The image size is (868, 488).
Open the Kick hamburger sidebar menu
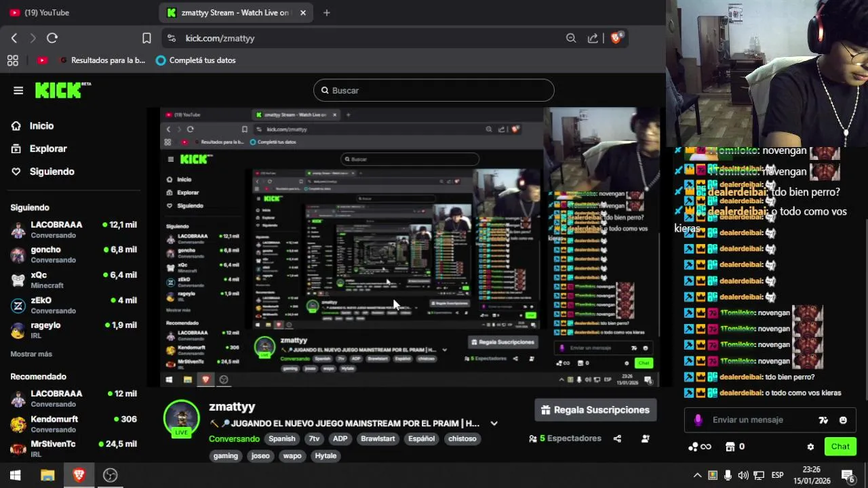point(18,90)
